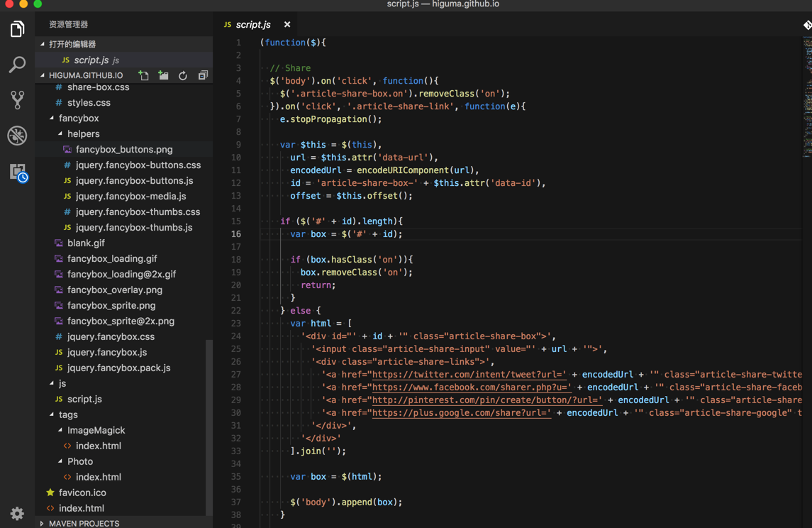Open the Extensions view icon

click(x=17, y=172)
